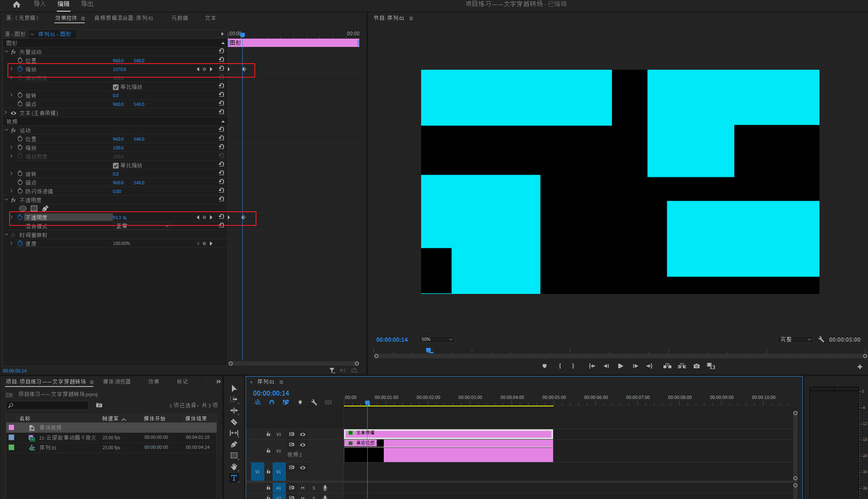Collapse the 矢量运动 effect group
The height and width of the screenshot is (499, 868).
click(x=6, y=52)
